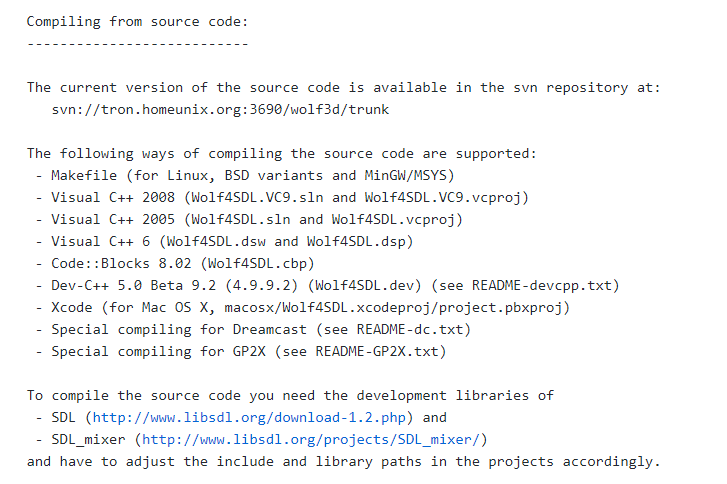Click the Dreamcast special compiling line
The image size is (727, 484).
(254, 330)
